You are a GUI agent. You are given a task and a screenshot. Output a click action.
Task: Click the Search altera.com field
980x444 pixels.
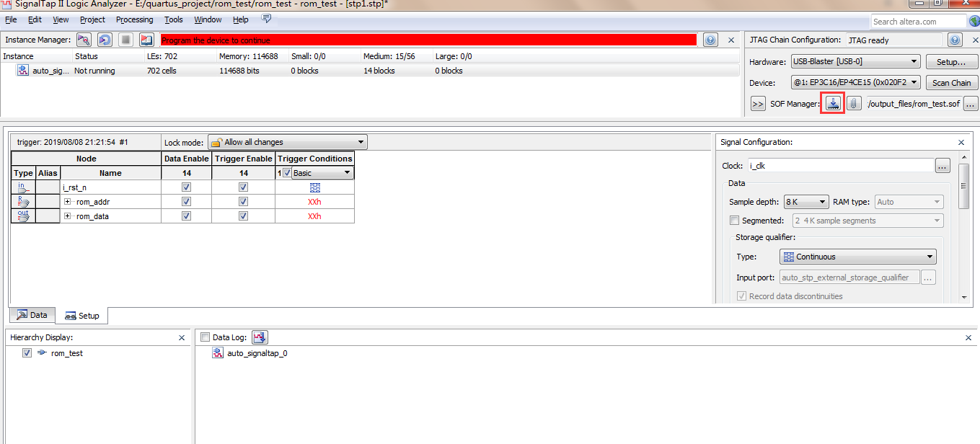click(918, 22)
